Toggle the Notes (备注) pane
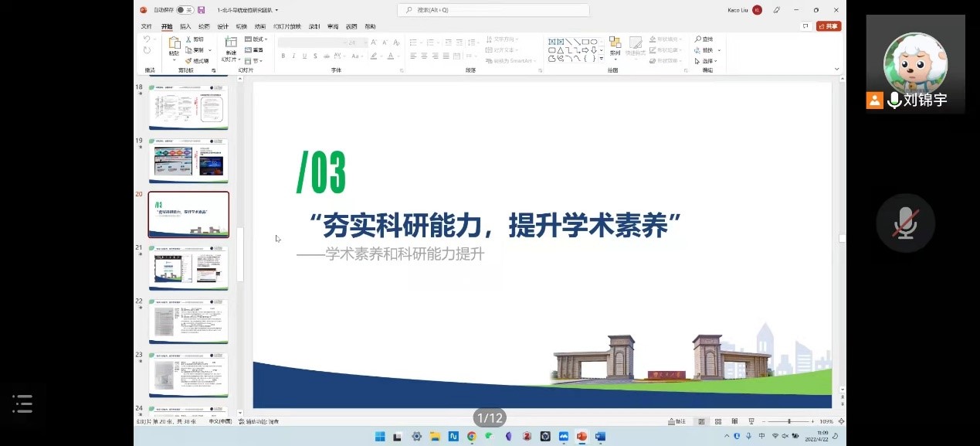The image size is (980, 446). (676, 421)
